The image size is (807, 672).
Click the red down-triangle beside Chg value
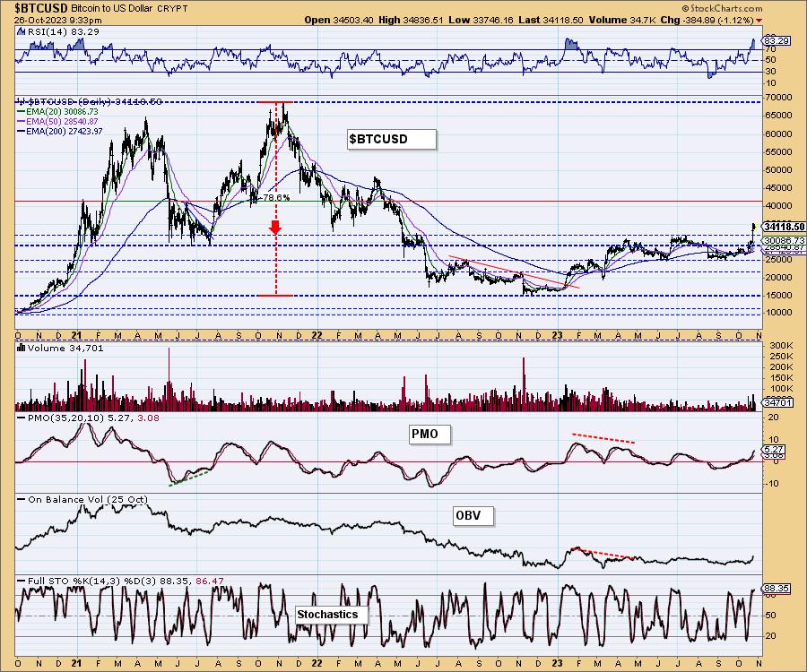click(x=759, y=21)
